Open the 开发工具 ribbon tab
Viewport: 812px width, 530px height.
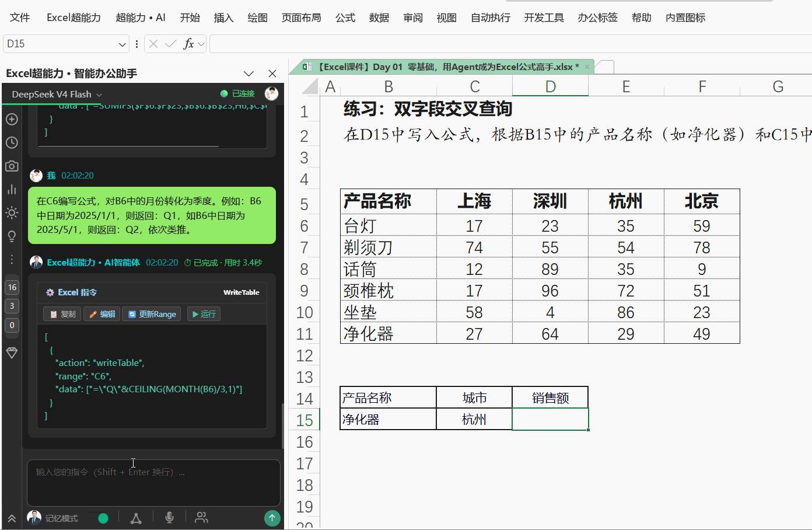point(544,18)
